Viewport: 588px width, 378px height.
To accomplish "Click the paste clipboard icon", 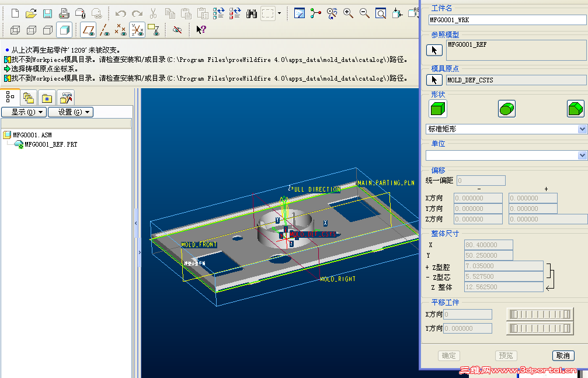I will pos(186,14).
